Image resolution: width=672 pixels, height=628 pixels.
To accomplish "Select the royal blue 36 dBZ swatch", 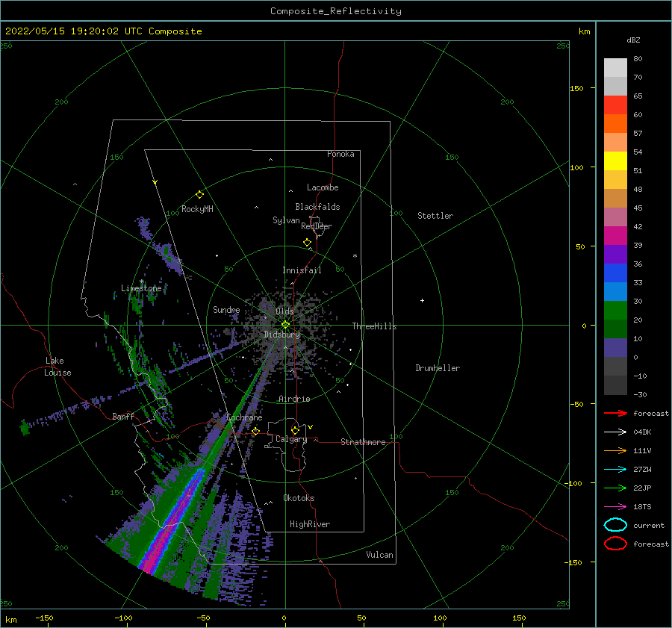I will tap(615, 273).
